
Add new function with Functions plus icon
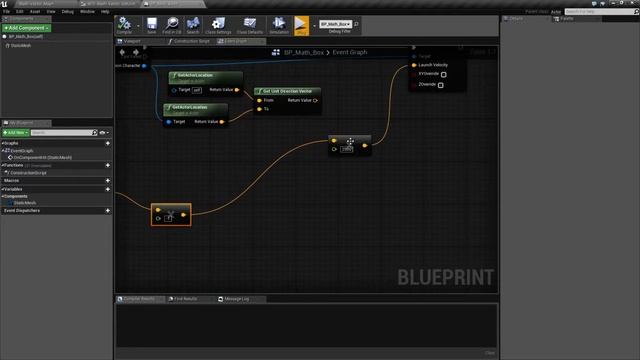click(x=108, y=165)
